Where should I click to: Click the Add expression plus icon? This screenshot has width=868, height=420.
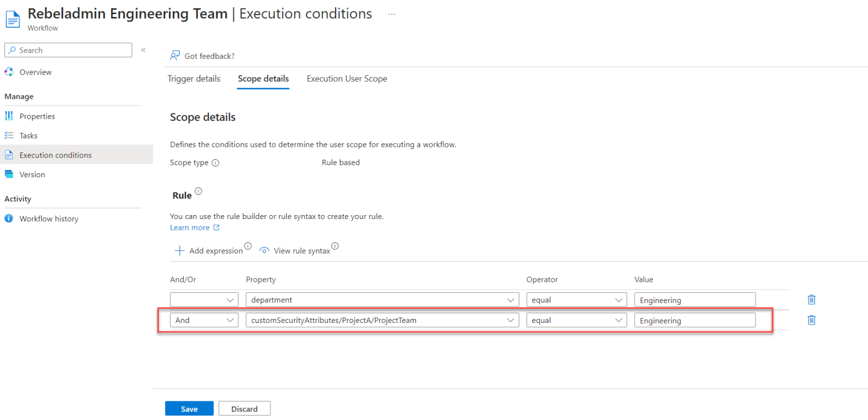[180, 251]
